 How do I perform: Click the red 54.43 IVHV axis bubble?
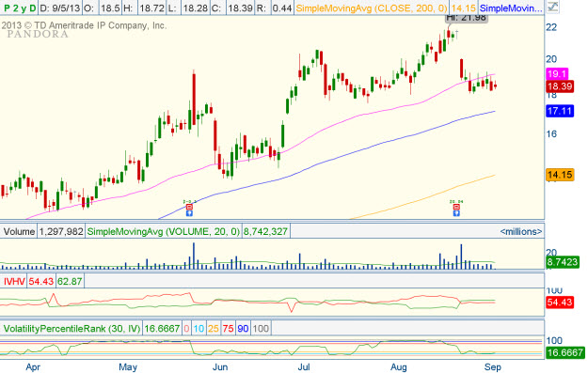(x=560, y=303)
